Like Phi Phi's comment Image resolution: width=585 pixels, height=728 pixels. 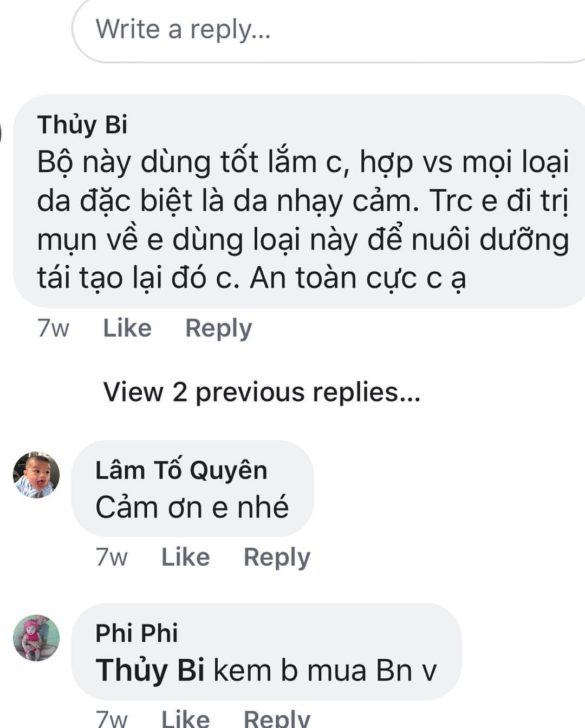pyautogui.click(x=185, y=718)
